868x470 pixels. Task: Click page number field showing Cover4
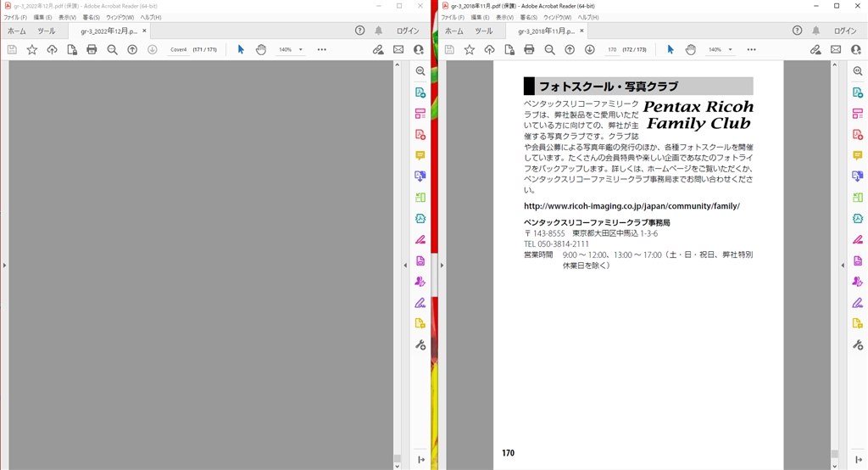point(178,50)
